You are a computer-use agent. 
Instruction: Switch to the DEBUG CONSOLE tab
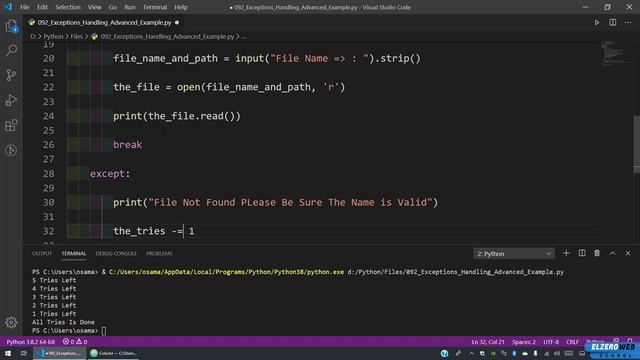pyautogui.click(x=116, y=254)
